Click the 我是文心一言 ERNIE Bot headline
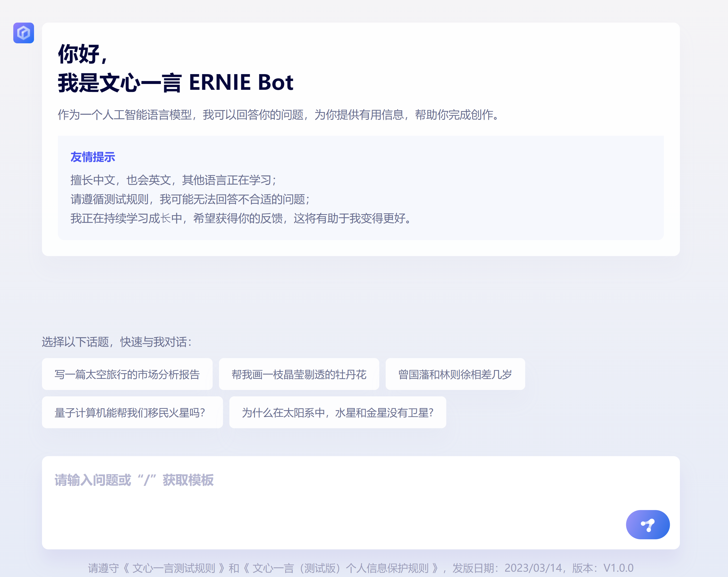728x577 pixels. pyautogui.click(x=176, y=83)
